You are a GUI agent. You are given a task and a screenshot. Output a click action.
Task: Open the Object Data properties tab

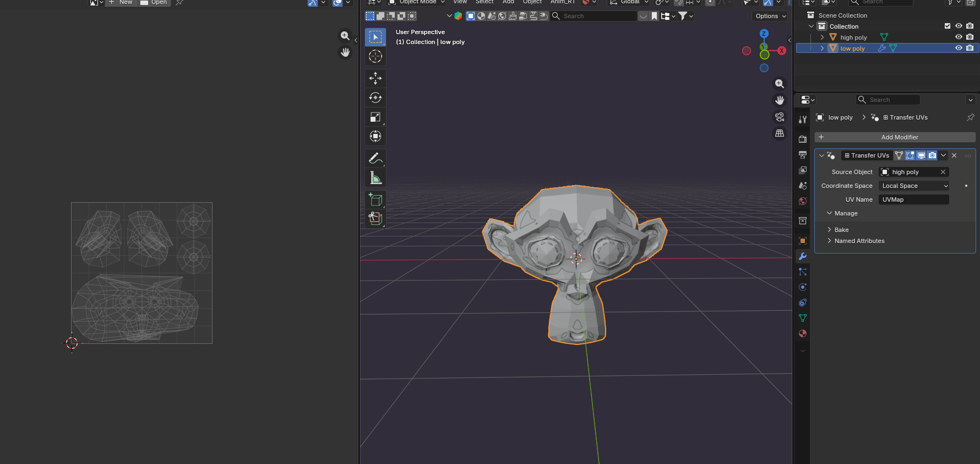(803, 318)
